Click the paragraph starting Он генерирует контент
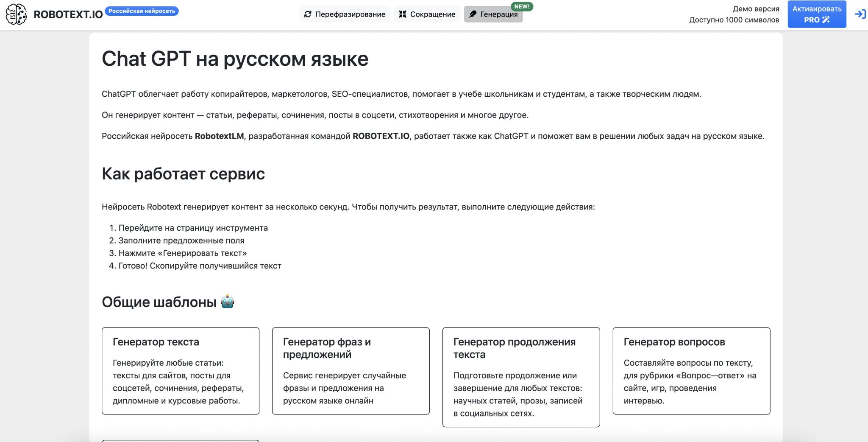Image resolution: width=868 pixels, height=442 pixels. pyautogui.click(x=315, y=115)
